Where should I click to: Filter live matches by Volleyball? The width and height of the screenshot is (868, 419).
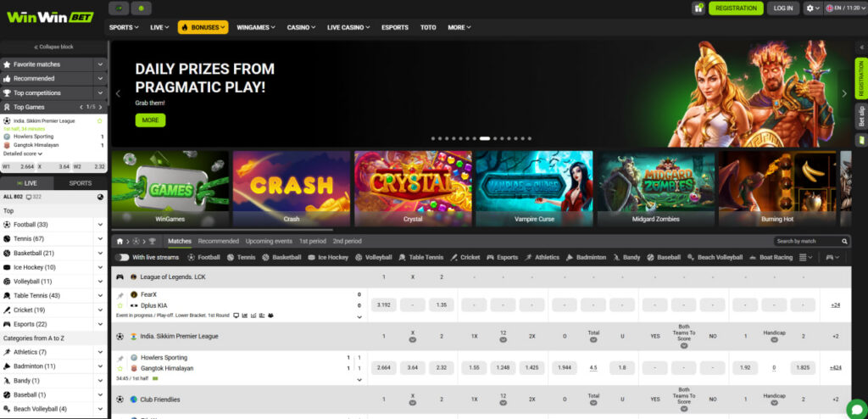pos(374,257)
